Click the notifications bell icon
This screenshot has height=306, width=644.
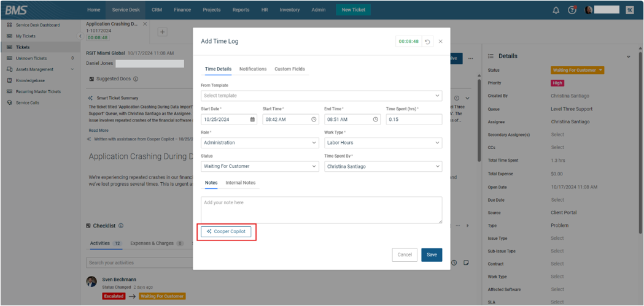click(x=556, y=10)
